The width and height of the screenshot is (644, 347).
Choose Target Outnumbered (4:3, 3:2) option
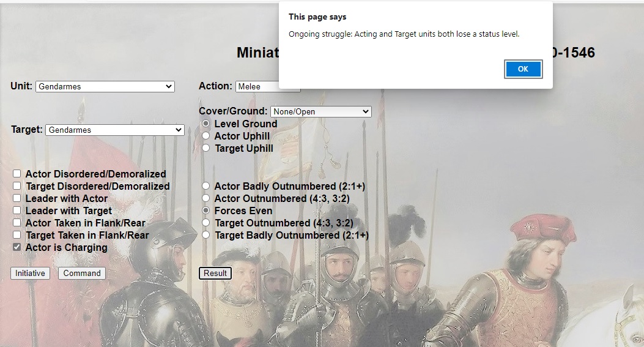(x=206, y=223)
